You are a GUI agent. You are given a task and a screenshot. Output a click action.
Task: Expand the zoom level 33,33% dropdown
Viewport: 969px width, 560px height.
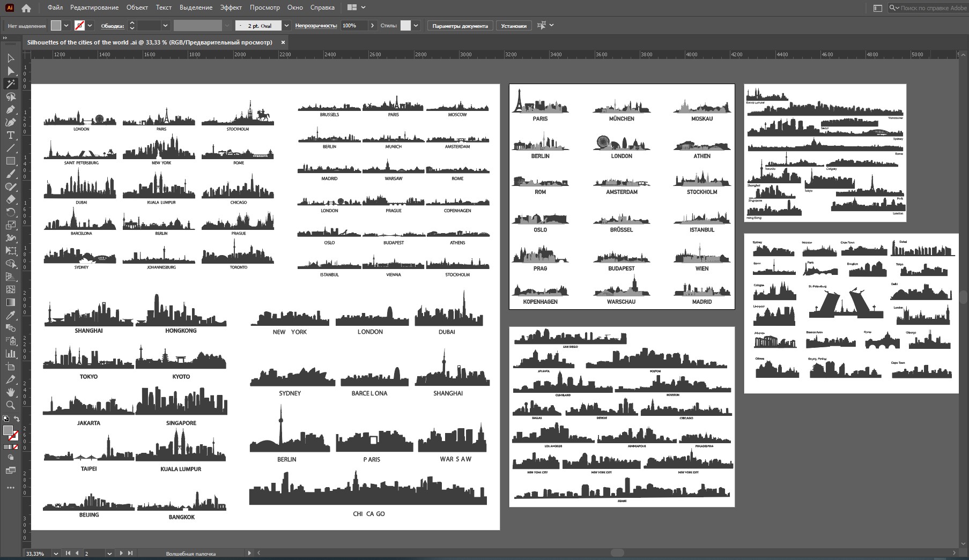(55, 554)
